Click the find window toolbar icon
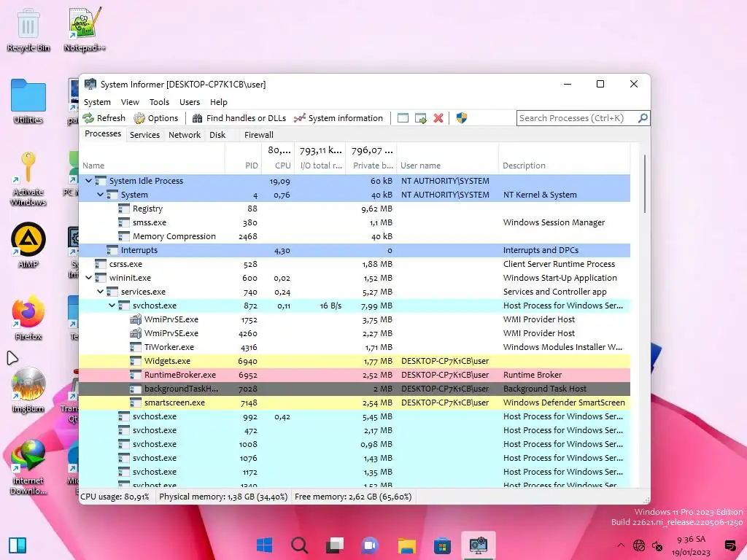Screen dimensions: 747x560 [x=403, y=118]
